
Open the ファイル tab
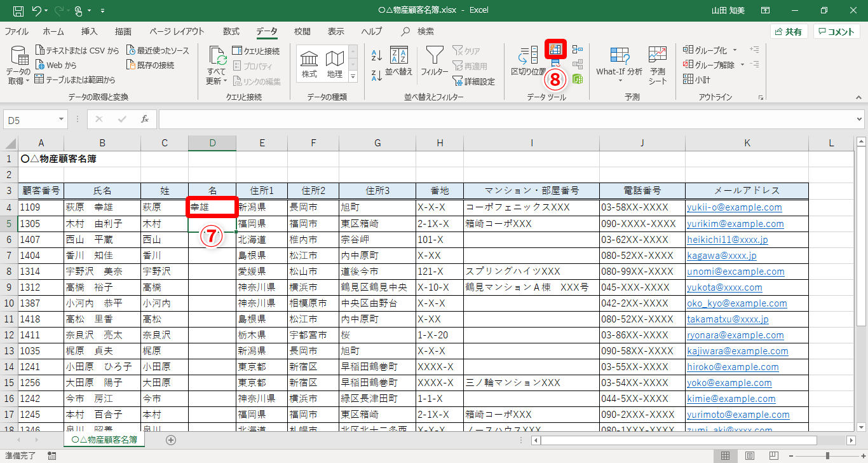(x=17, y=32)
